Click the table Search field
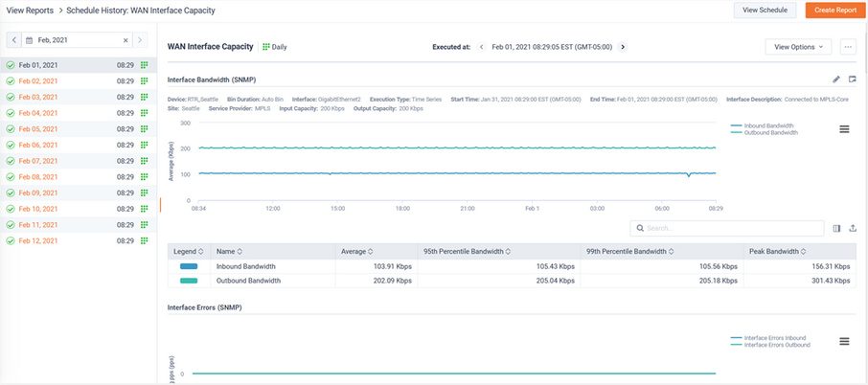868x385 pixels. tap(727, 228)
